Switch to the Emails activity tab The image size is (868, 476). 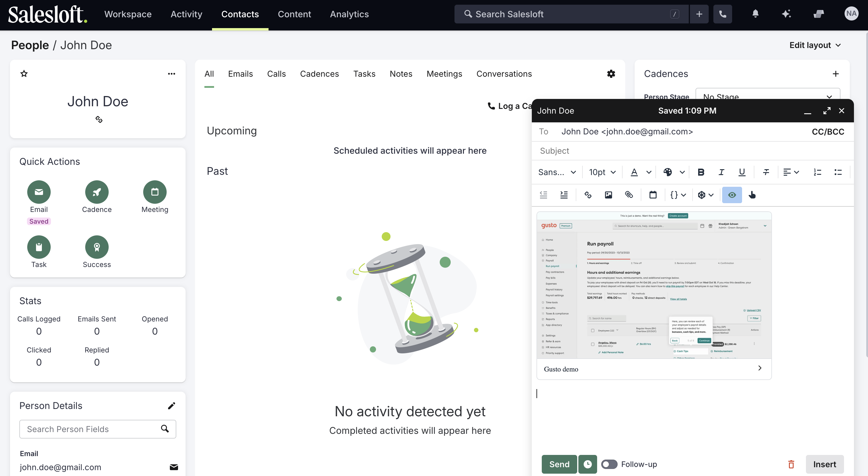pyautogui.click(x=240, y=74)
